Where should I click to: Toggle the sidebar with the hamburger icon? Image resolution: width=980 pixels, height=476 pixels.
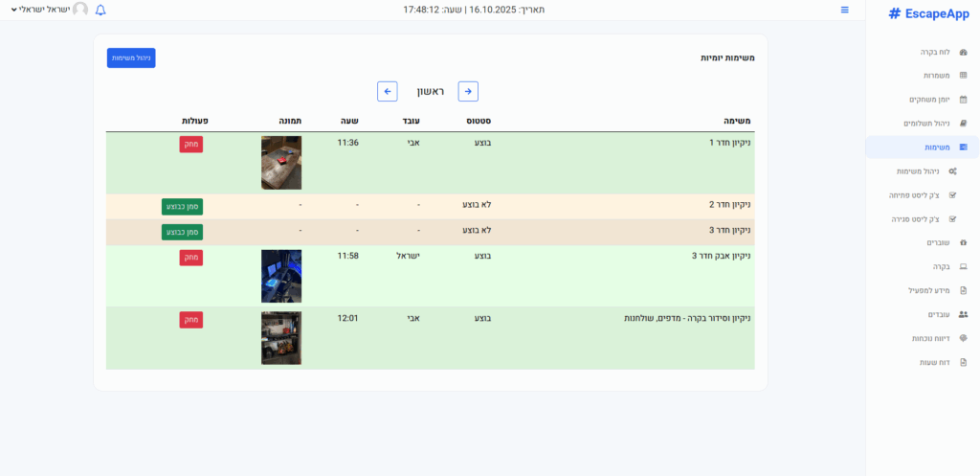click(845, 10)
